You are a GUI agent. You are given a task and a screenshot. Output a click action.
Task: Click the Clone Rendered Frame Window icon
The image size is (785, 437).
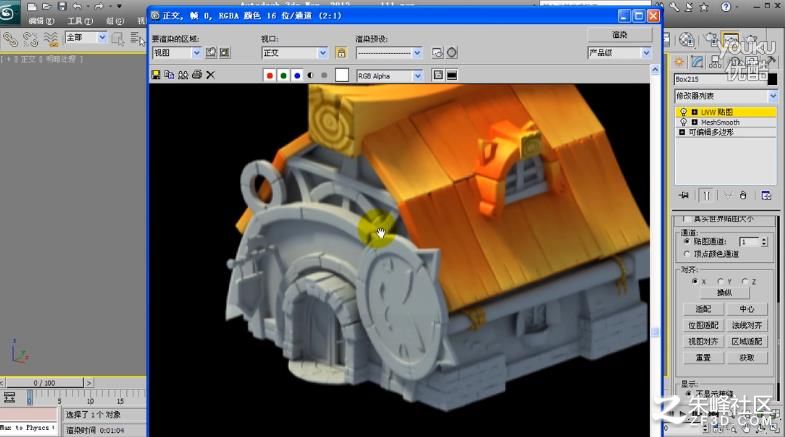pos(183,75)
